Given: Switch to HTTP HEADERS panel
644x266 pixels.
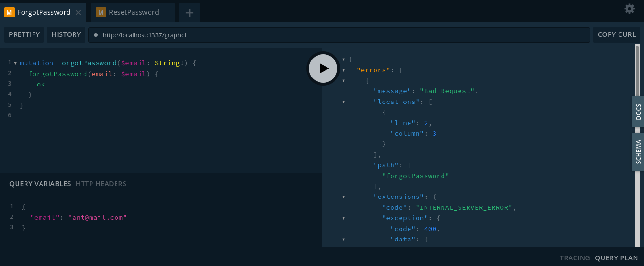Looking at the screenshot, I should coord(101,184).
